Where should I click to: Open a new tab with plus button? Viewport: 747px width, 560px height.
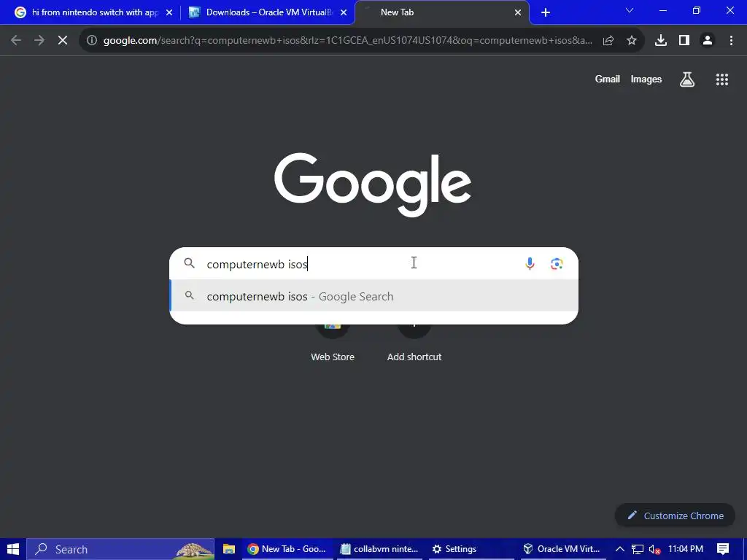click(546, 12)
